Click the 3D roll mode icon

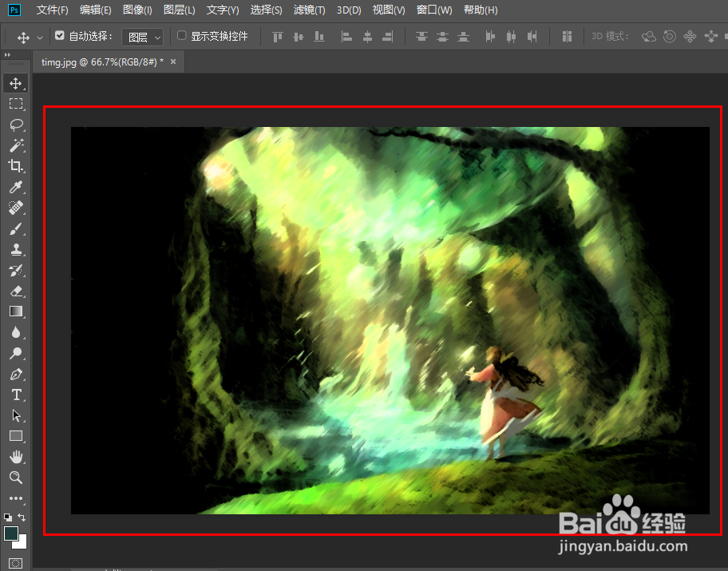pos(670,37)
